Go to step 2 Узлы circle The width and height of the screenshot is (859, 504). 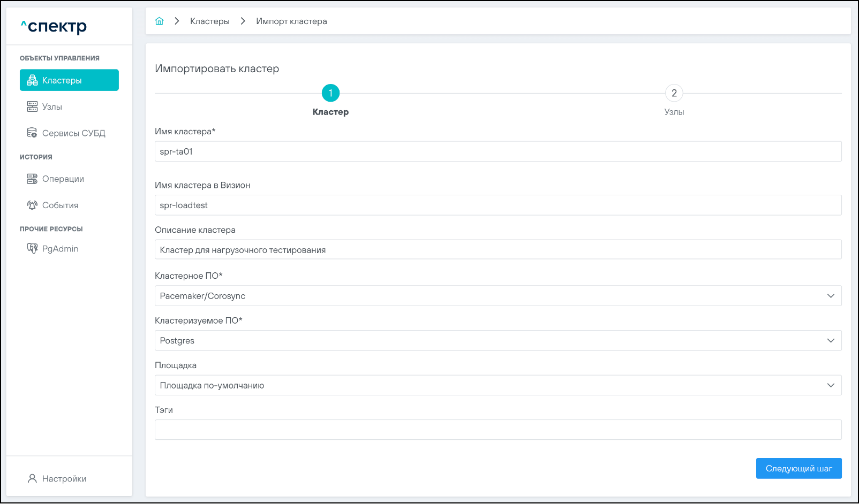(674, 93)
